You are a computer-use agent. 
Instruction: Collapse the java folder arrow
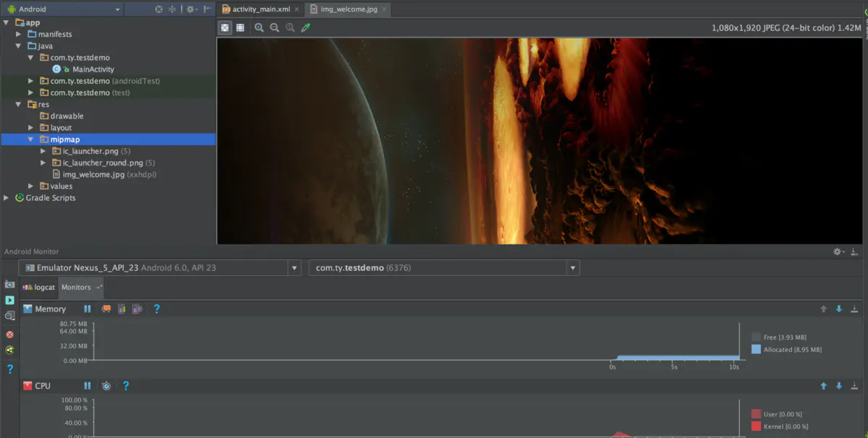(19, 46)
